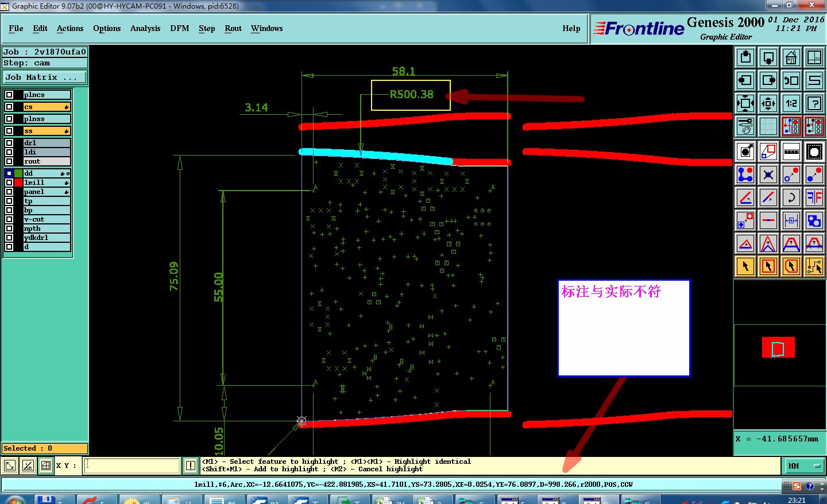827x504 pixels.
Task: Click the red angle line edit icon
Action: coord(745,197)
